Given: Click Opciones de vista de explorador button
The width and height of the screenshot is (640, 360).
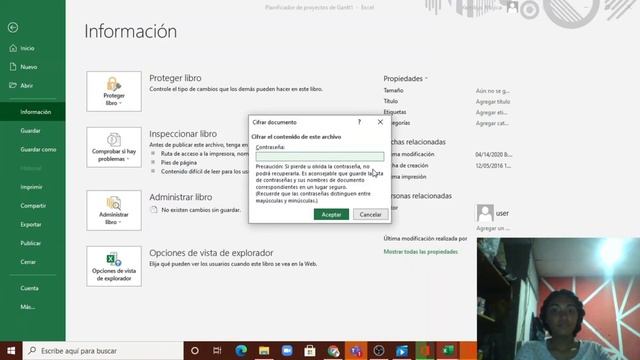Looking at the screenshot, I should [114, 266].
